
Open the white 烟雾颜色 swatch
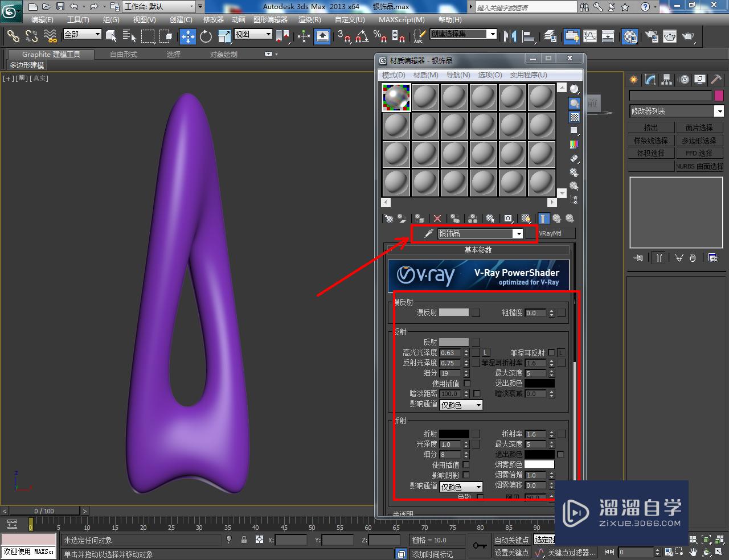pyautogui.click(x=539, y=465)
